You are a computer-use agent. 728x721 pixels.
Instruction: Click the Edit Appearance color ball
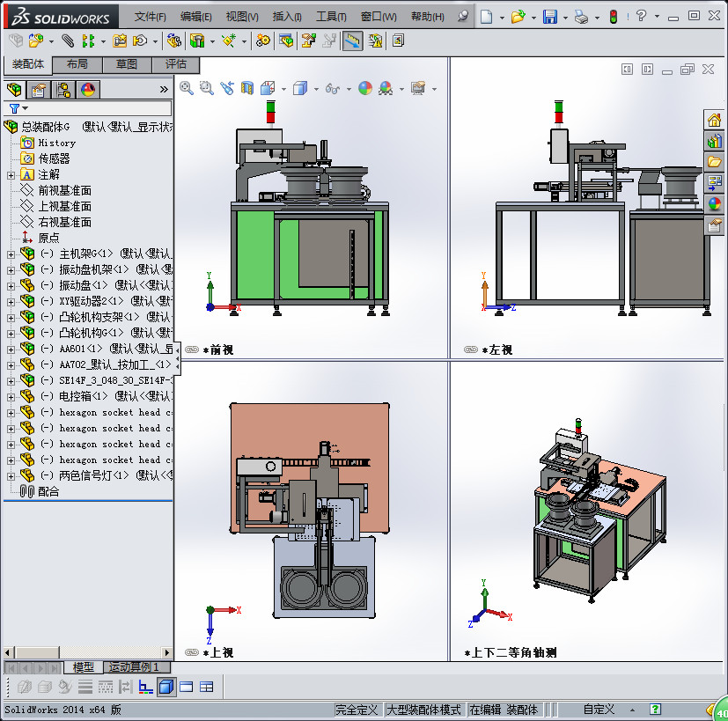pyautogui.click(x=365, y=88)
